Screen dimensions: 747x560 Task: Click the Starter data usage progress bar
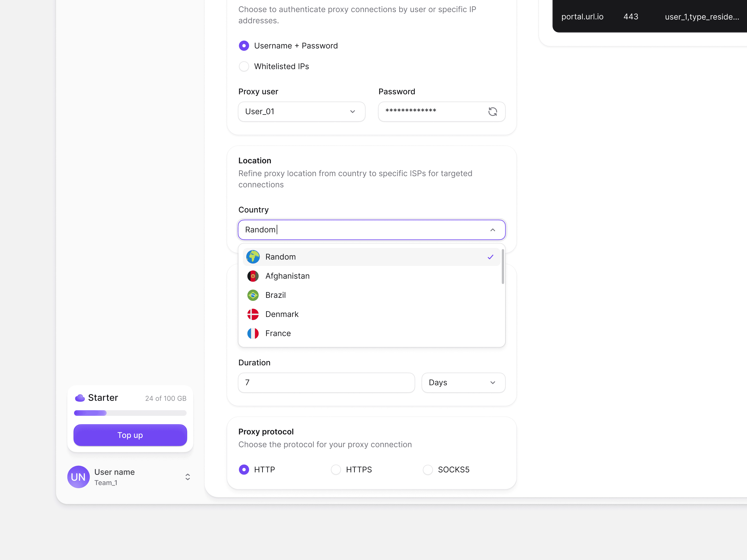[x=130, y=413]
